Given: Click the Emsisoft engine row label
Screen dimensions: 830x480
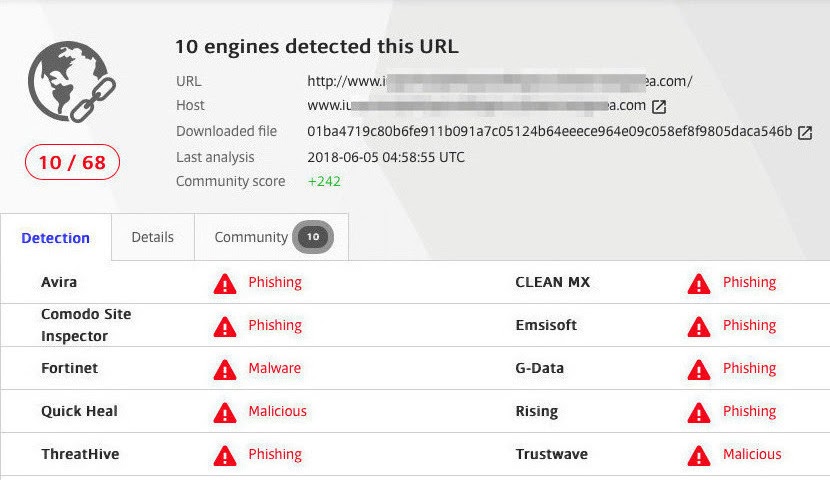Looking at the screenshot, I should coord(546,325).
